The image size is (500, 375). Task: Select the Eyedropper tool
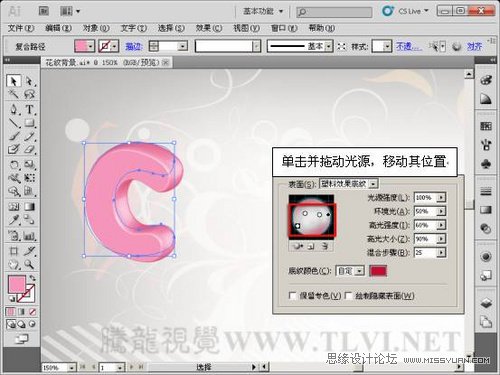tap(13, 220)
